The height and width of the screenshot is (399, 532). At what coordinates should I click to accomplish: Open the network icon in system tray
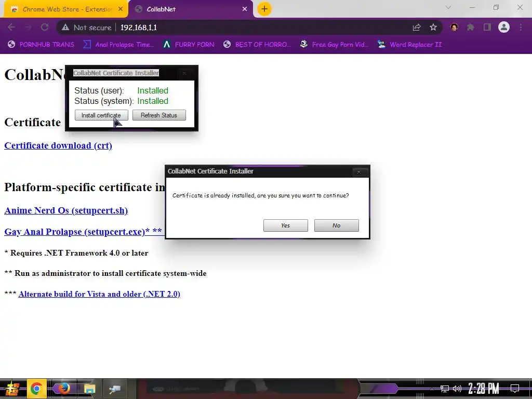tap(445, 389)
